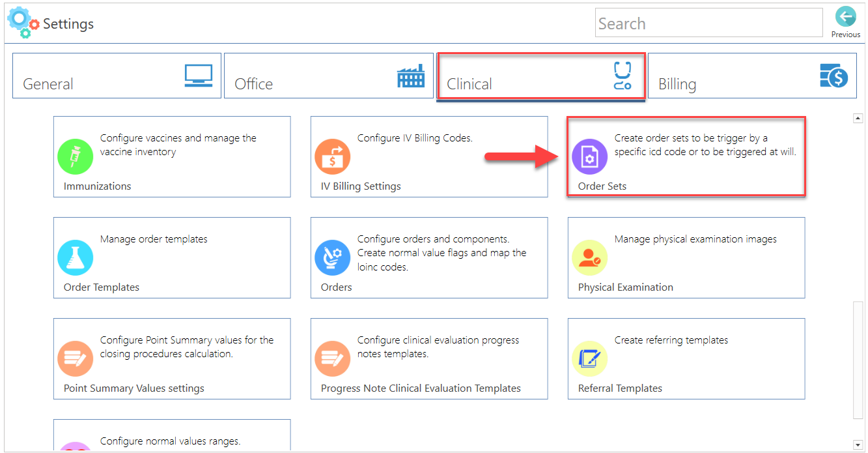The image size is (868, 453).
Task: Open Point Summary Values settings tile
Action: coord(172,358)
